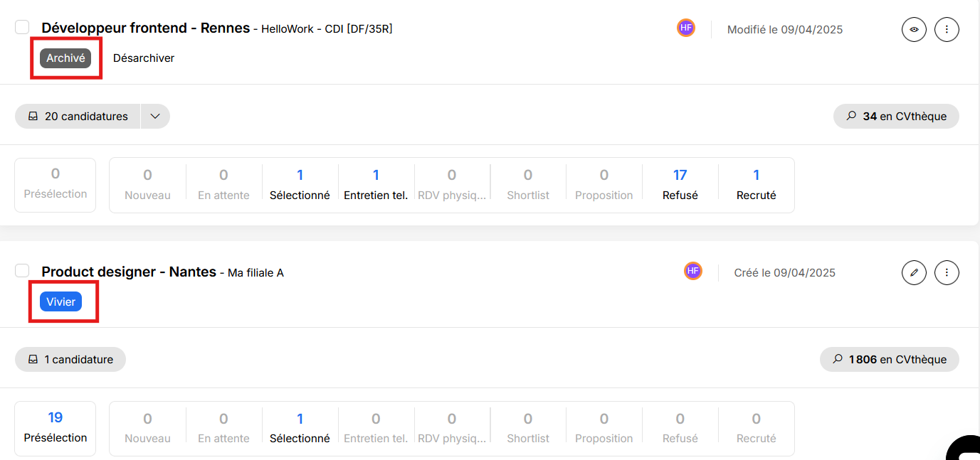
Task: Select En attente stage in Développeur frontend card
Action: click(223, 185)
